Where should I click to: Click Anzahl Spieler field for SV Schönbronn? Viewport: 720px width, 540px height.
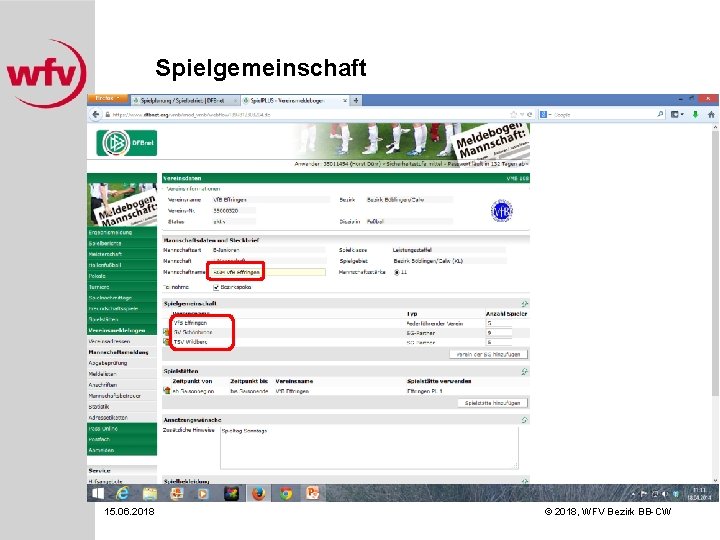tap(499, 332)
